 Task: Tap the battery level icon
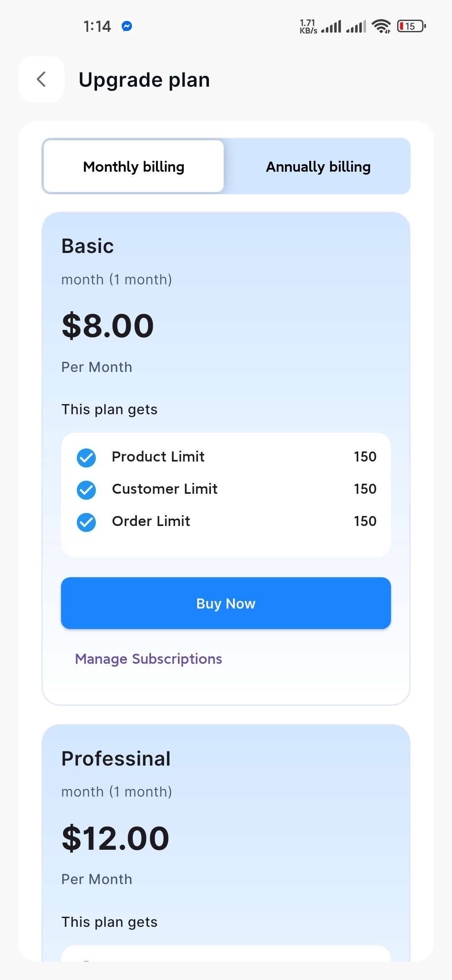point(411,26)
